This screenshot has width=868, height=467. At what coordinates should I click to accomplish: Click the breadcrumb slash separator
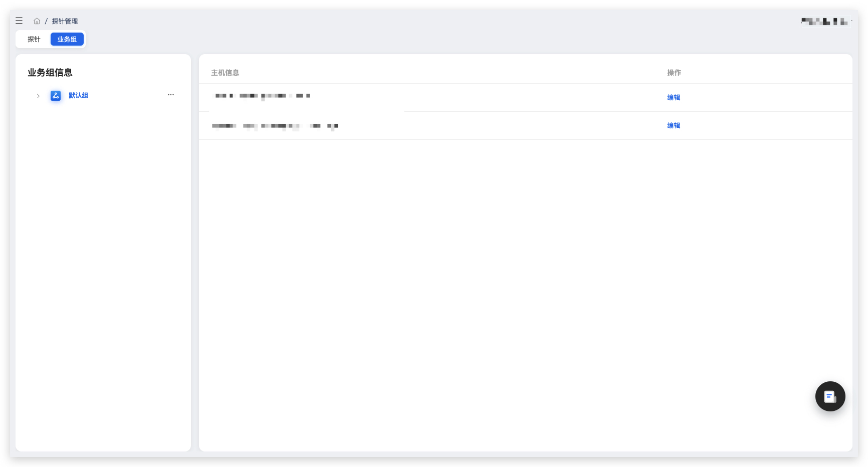click(46, 21)
